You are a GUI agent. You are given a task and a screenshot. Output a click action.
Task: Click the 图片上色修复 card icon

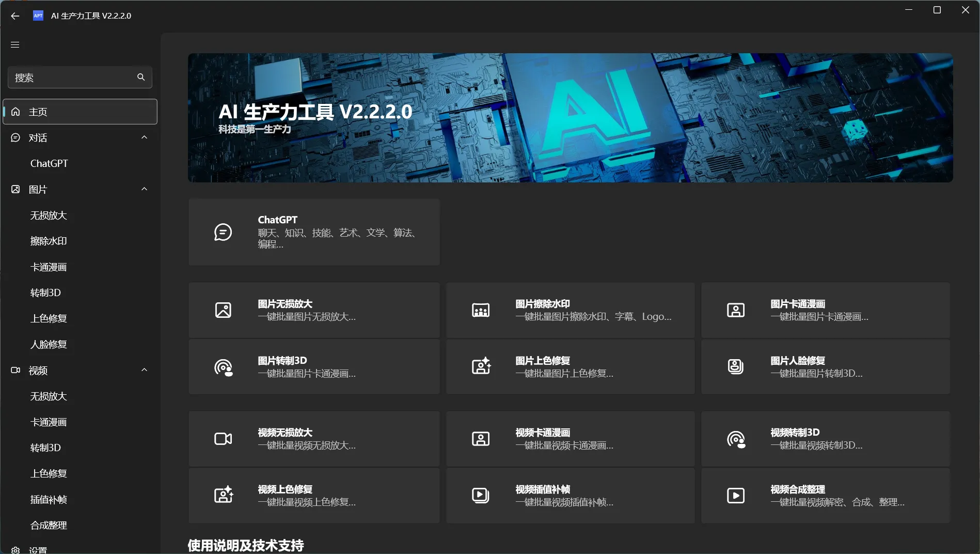(481, 366)
